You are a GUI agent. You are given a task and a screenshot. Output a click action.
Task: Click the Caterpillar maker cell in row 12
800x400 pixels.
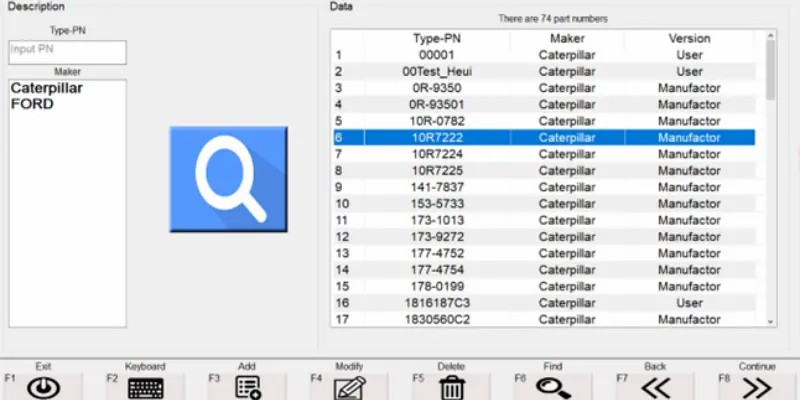tap(567, 237)
